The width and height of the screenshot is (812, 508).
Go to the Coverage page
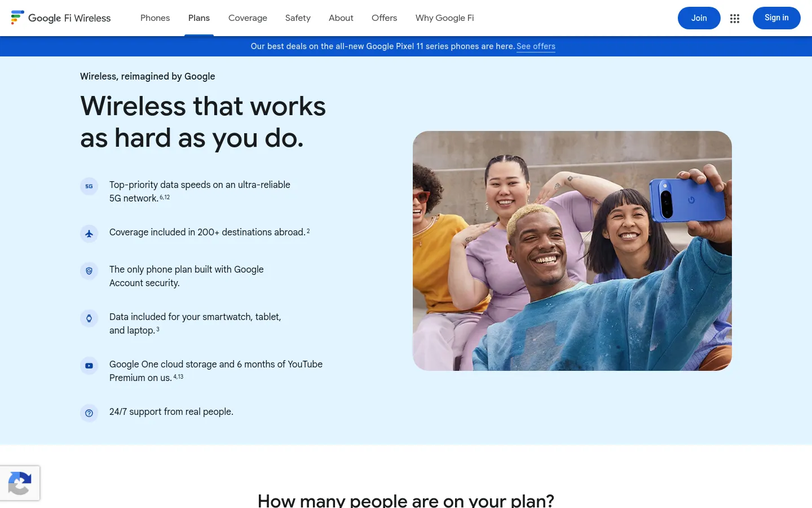point(248,18)
